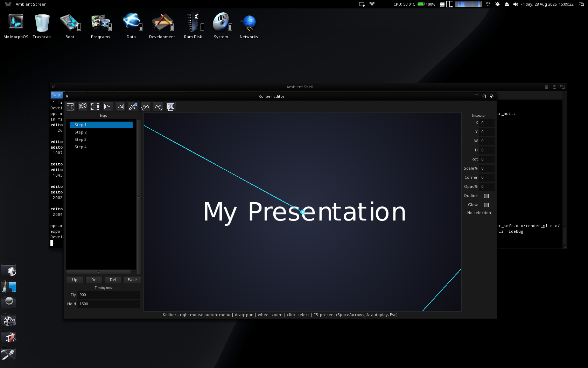Screen dimensions: 588x368
Task: Click the My Presentation text on canvas
Action: 305,212
